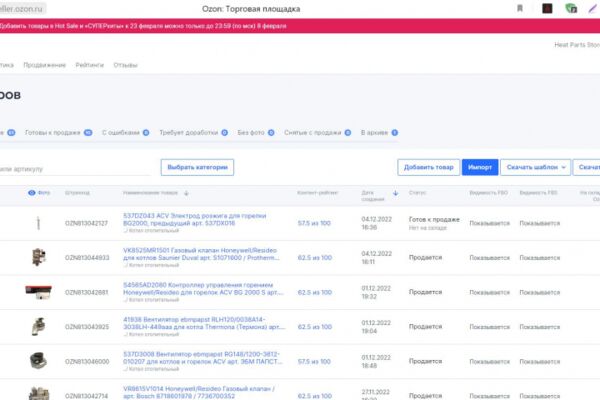Viewport: 600px width, 400px height.
Task: Click the Видимость FBO column header
Action: coord(489,193)
